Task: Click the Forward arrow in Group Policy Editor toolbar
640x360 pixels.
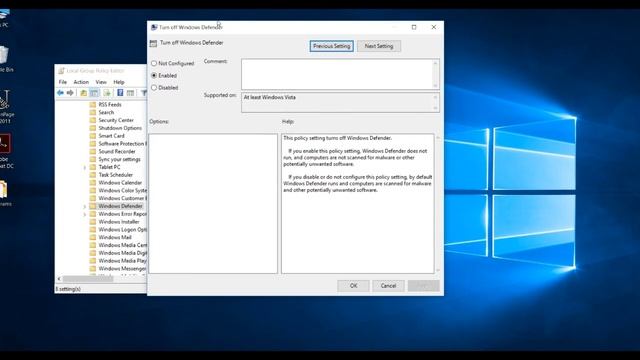Action: pyautogui.click(x=70, y=93)
